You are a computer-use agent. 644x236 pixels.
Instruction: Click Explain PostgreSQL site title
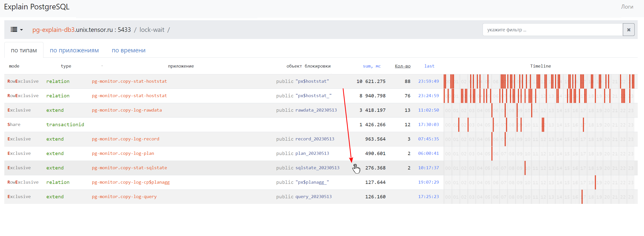coord(37,7)
